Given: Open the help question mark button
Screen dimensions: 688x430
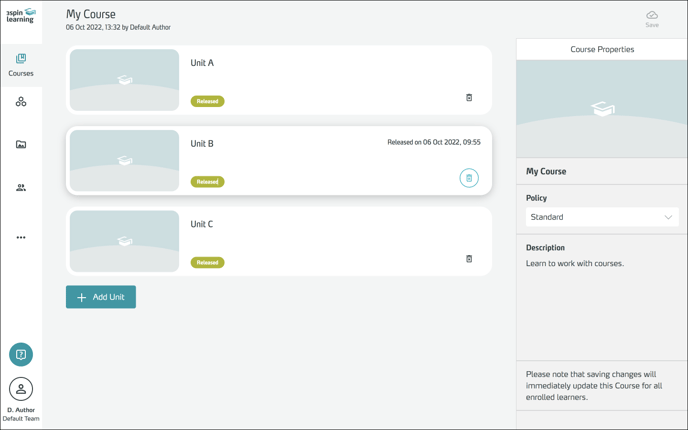Looking at the screenshot, I should (x=21, y=354).
